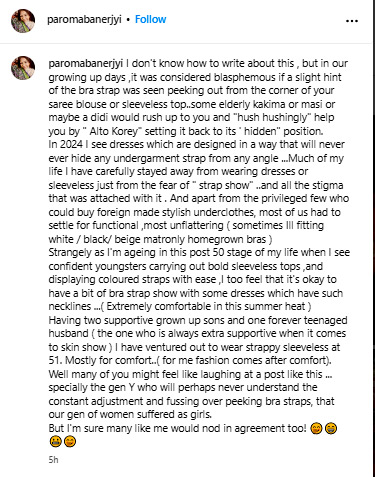Screen dimensions: 375x477
Task: Click the first emoji on the last line
Action: tap(55, 442)
